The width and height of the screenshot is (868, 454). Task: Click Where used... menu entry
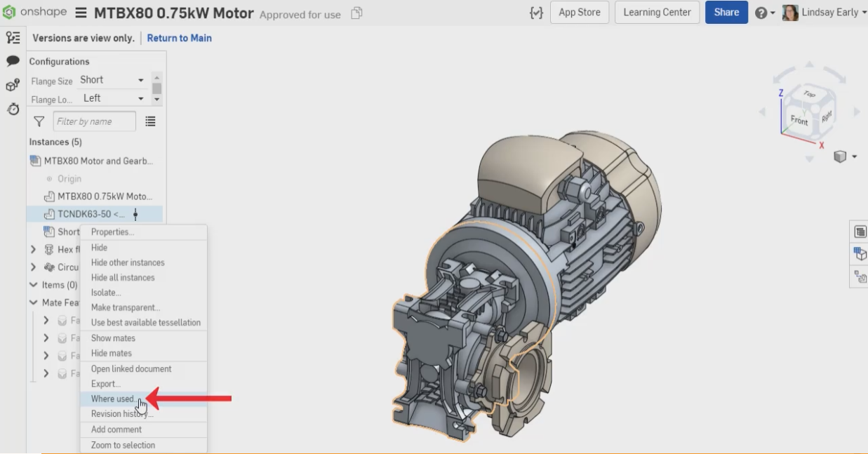click(144, 399)
